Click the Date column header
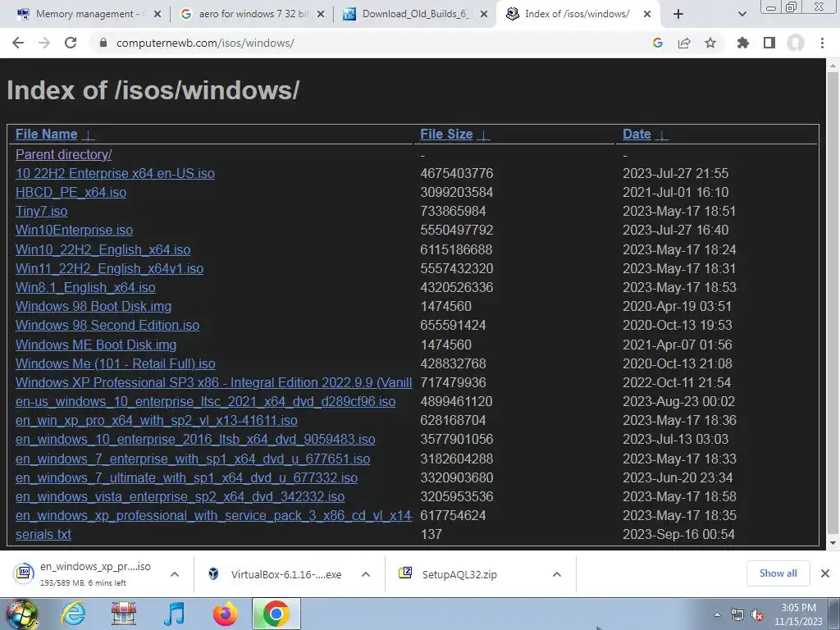 (637, 134)
